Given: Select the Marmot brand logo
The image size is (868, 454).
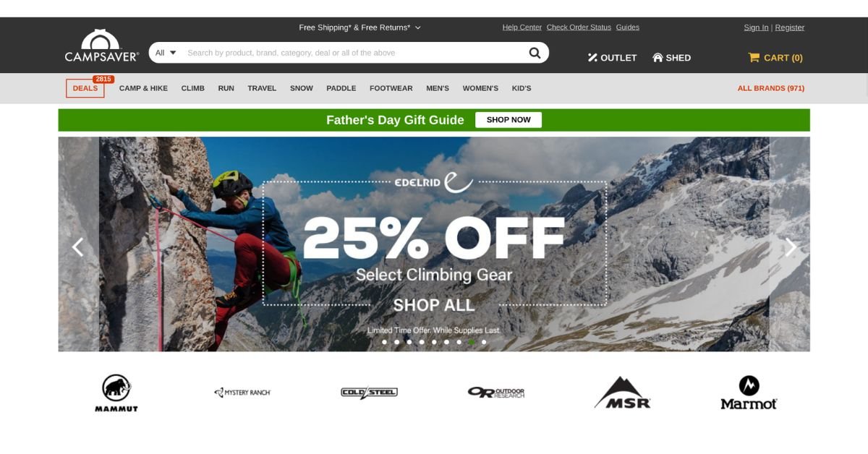Looking at the screenshot, I should click(749, 393).
